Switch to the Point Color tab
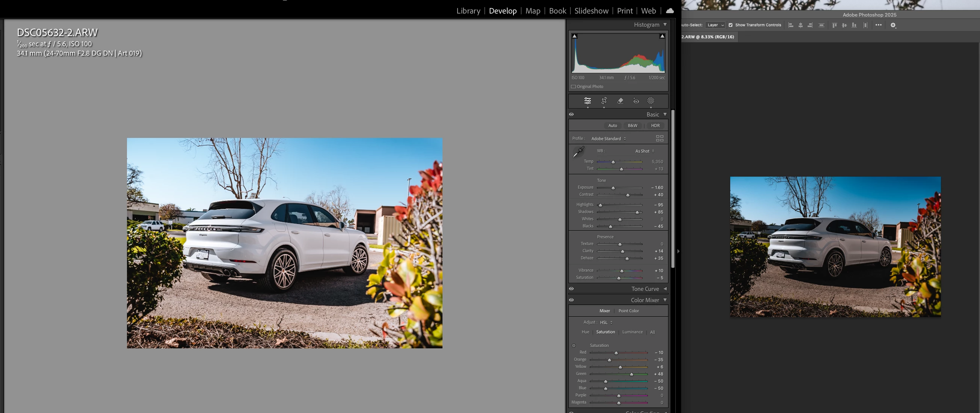This screenshot has width=980, height=413. tap(628, 311)
